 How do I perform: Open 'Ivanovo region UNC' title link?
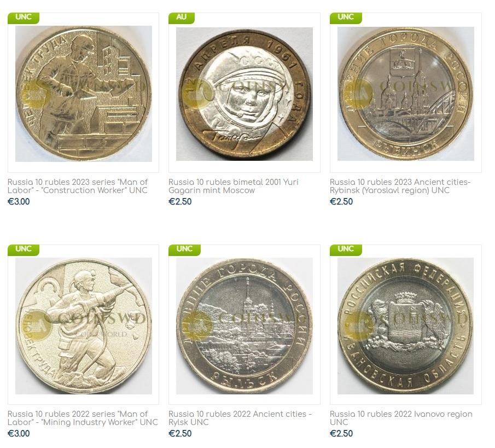pyautogui.click(x=401, y=418)
